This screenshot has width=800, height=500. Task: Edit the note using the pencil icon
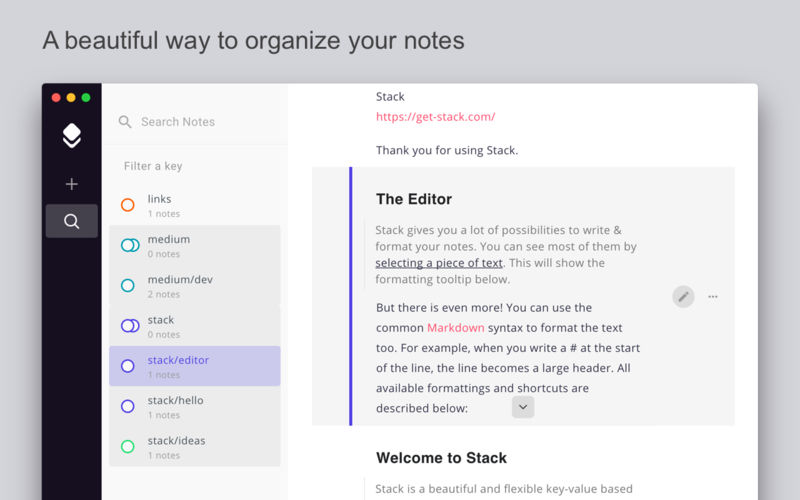[683, 296]
